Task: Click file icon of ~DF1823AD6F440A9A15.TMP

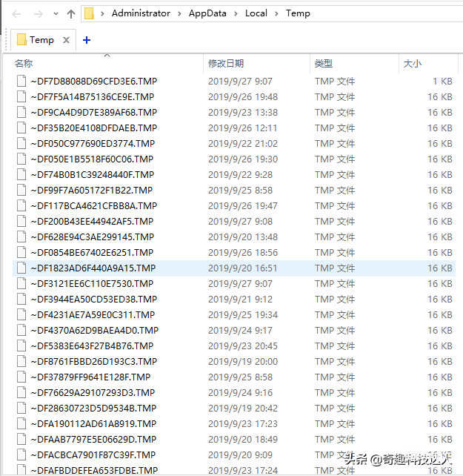Action: [x=21, y=268]
